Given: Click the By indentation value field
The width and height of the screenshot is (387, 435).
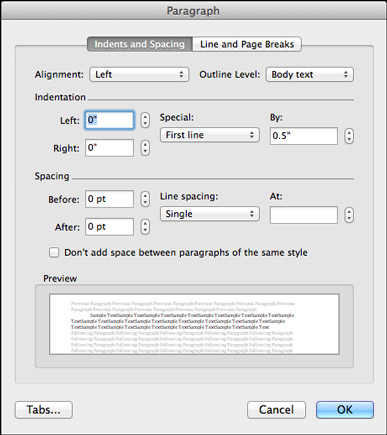Looking at the screenshot, I should 304,136.
